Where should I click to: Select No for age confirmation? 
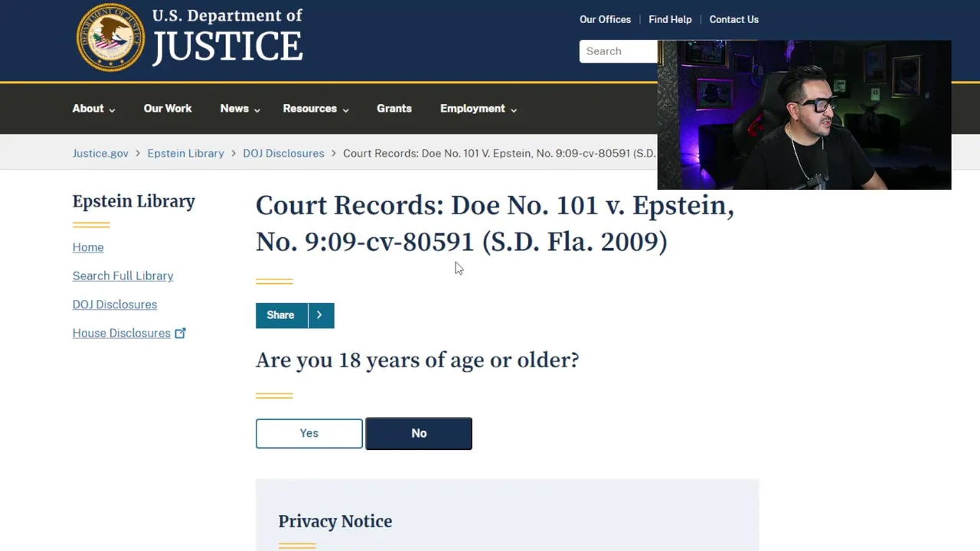coord(419,433)
